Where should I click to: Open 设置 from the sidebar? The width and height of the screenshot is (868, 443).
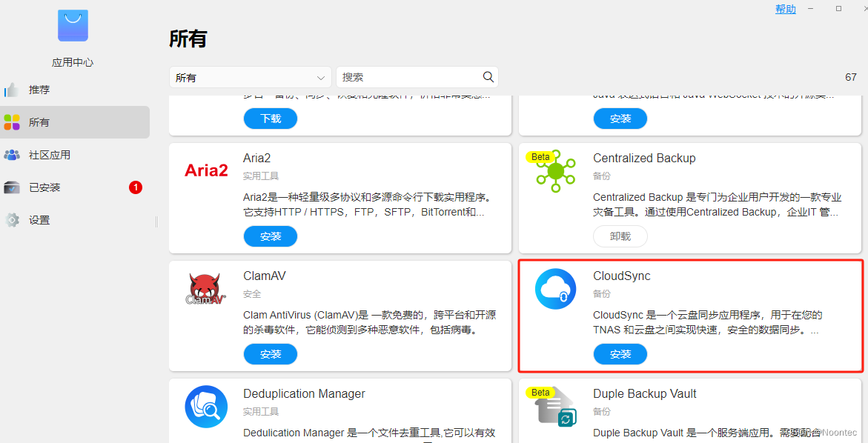[75, 220]
